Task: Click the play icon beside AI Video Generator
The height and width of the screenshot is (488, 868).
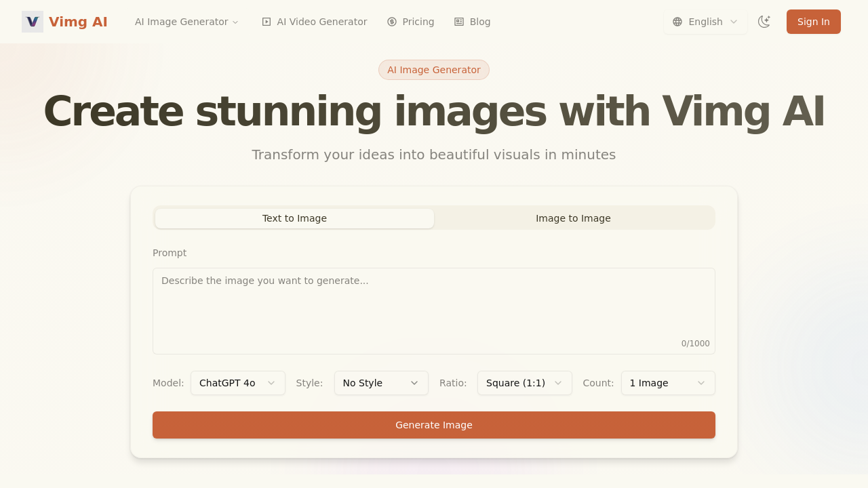Action: point(266,21)
